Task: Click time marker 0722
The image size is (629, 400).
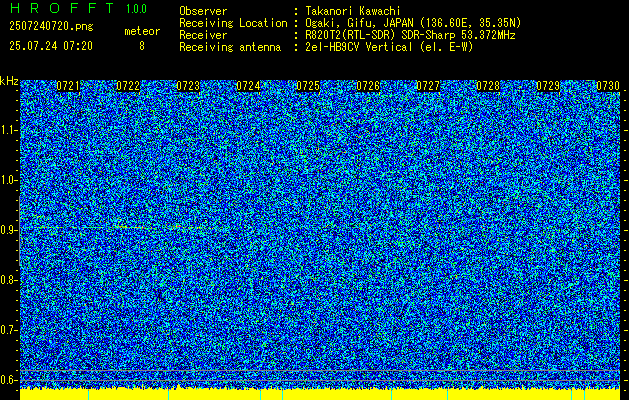Action: click(x=128, y=86)
